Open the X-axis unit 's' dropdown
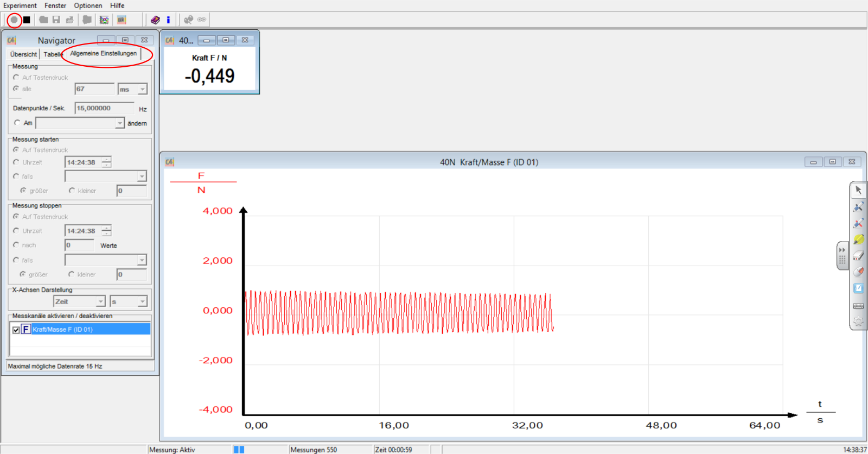Image resolution: width=868 pixels, height=454 pixels. 142,301
